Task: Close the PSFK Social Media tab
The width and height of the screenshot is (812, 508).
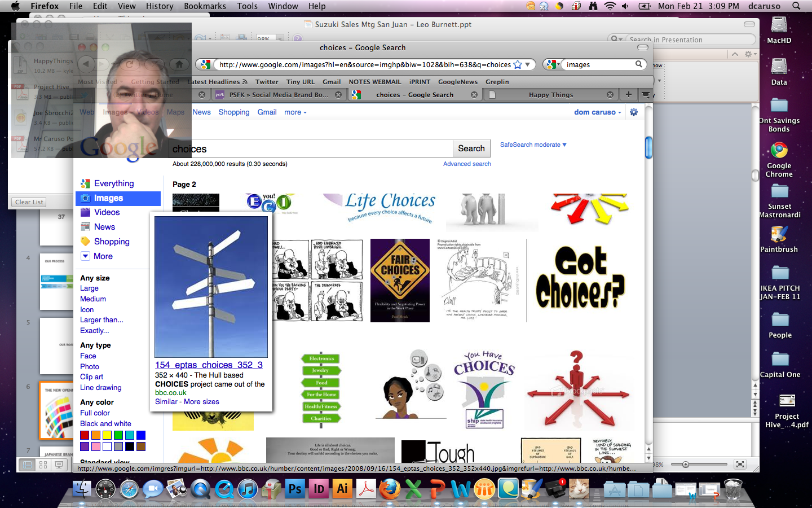Action: 338,95
